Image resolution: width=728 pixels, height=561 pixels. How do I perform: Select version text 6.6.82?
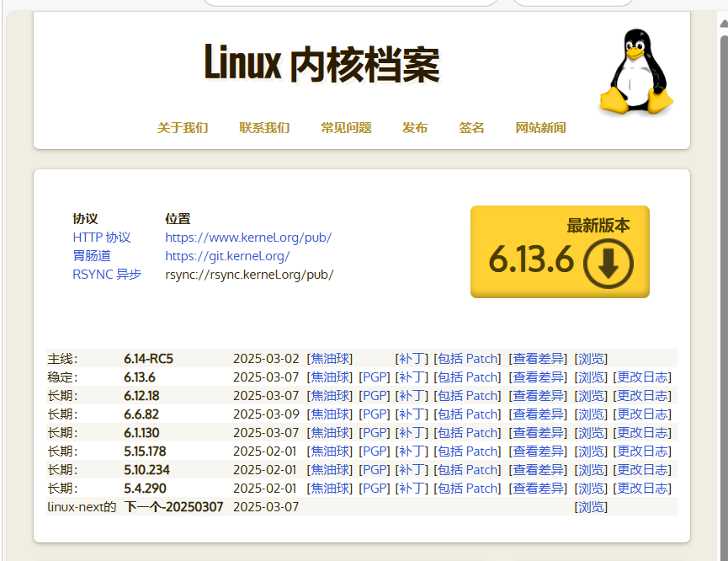point(141,414)
